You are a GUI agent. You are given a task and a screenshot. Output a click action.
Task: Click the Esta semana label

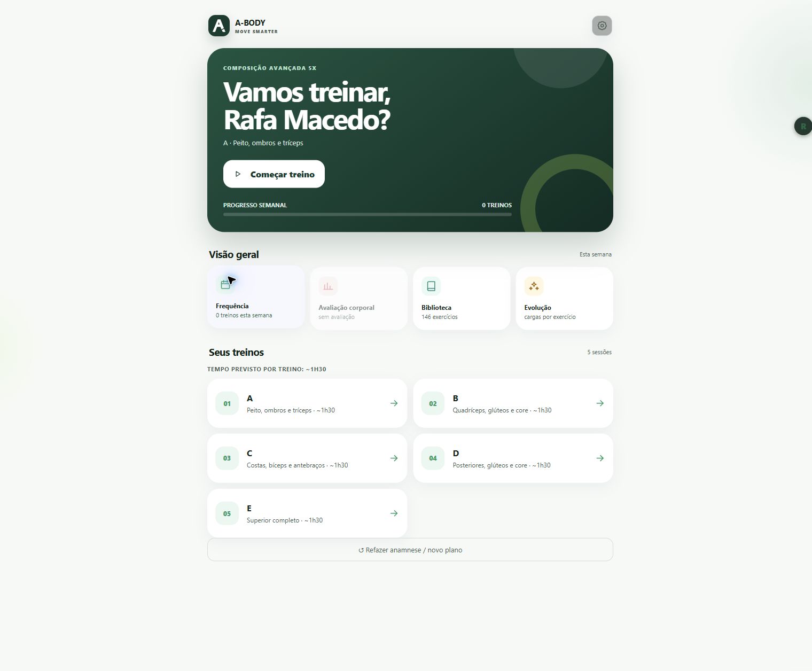[596, 254]
